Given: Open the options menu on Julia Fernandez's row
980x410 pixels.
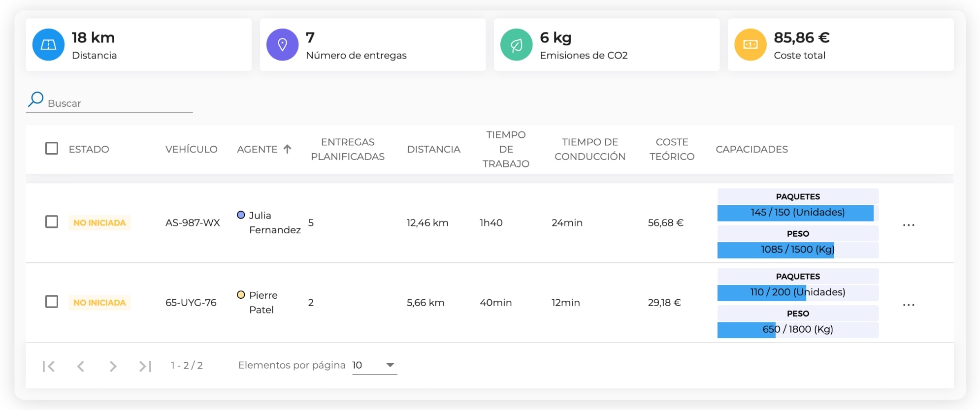Looking at the screenshot, I should coord(909,224).
